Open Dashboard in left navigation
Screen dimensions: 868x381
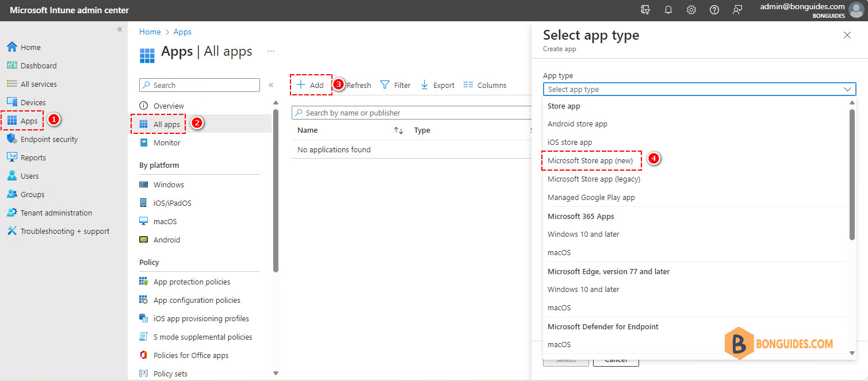point(39,66)
